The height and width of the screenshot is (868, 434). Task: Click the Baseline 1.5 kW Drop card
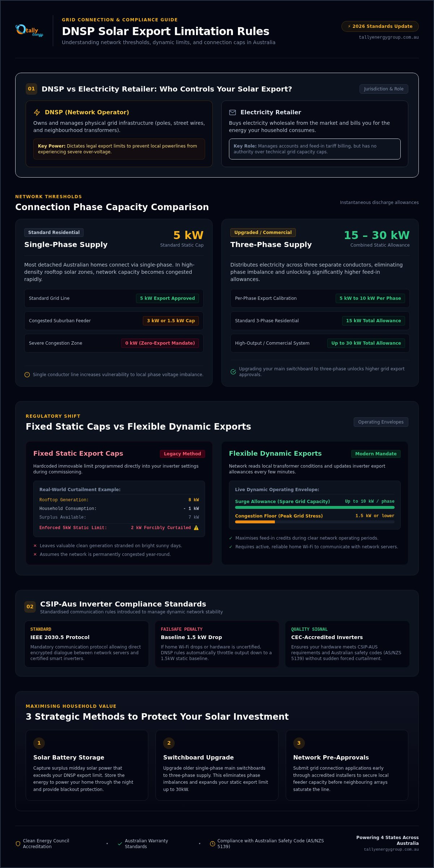tap(217, 644)
